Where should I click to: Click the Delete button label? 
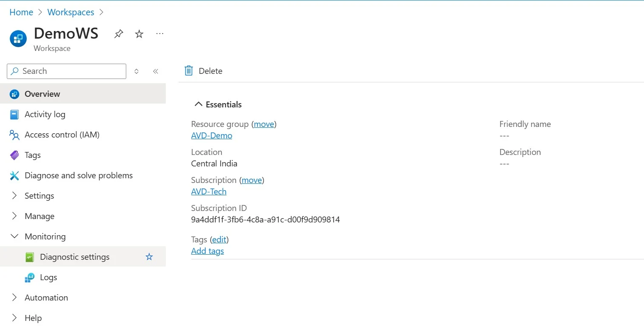(210, 71)
